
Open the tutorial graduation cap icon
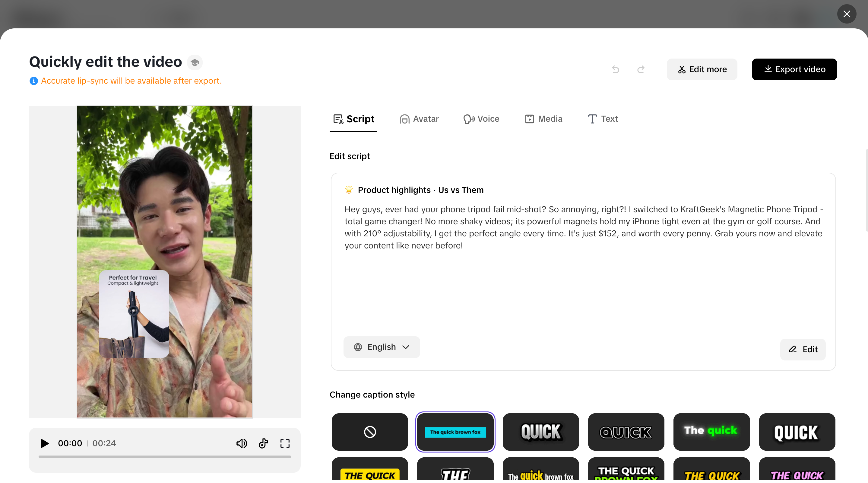[x=195, y=62]
